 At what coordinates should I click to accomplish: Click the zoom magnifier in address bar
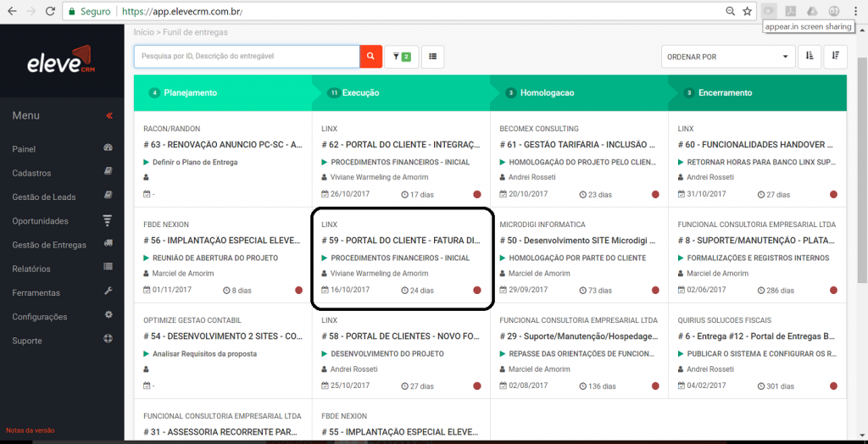(731, 11)
